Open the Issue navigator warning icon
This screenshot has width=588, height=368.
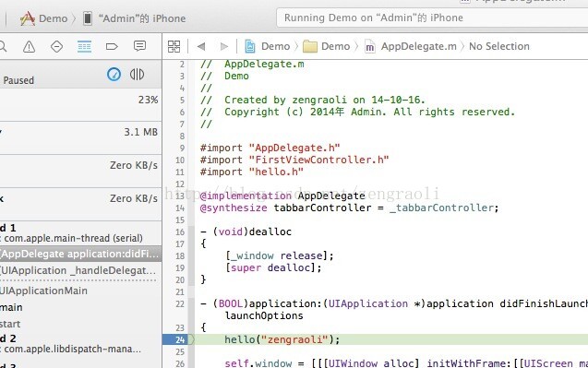[x=29, y=47]
